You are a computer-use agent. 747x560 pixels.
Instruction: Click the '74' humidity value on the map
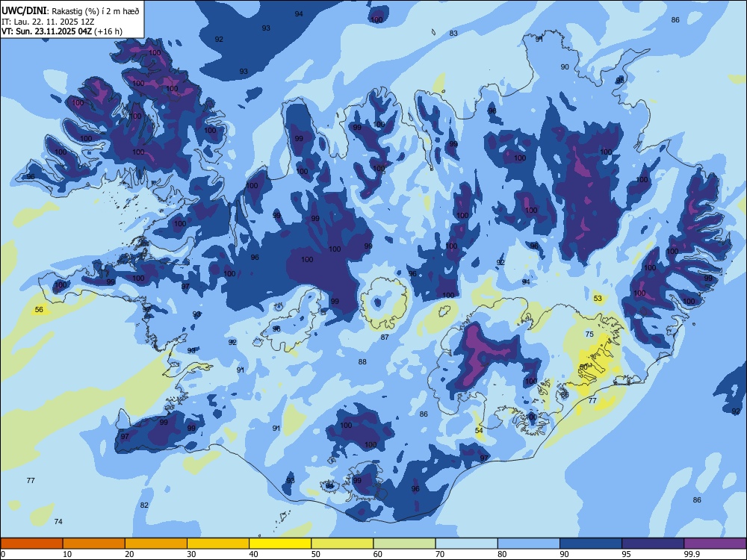click(x=58, y=521)
